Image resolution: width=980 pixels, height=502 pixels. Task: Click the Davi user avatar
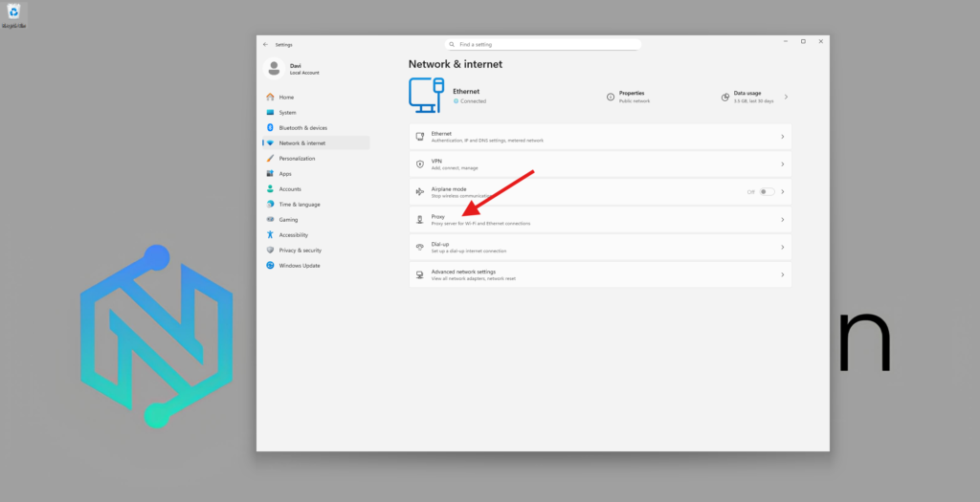point(274,69)
